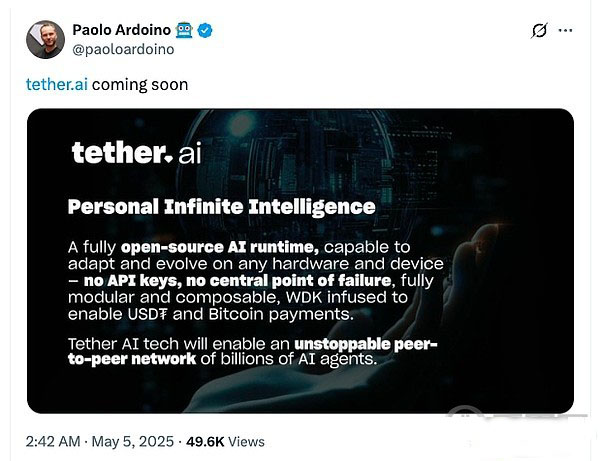600x461 pixels.
Task: Click the 'coming soon' tweet text
Action: pos(140,85)
